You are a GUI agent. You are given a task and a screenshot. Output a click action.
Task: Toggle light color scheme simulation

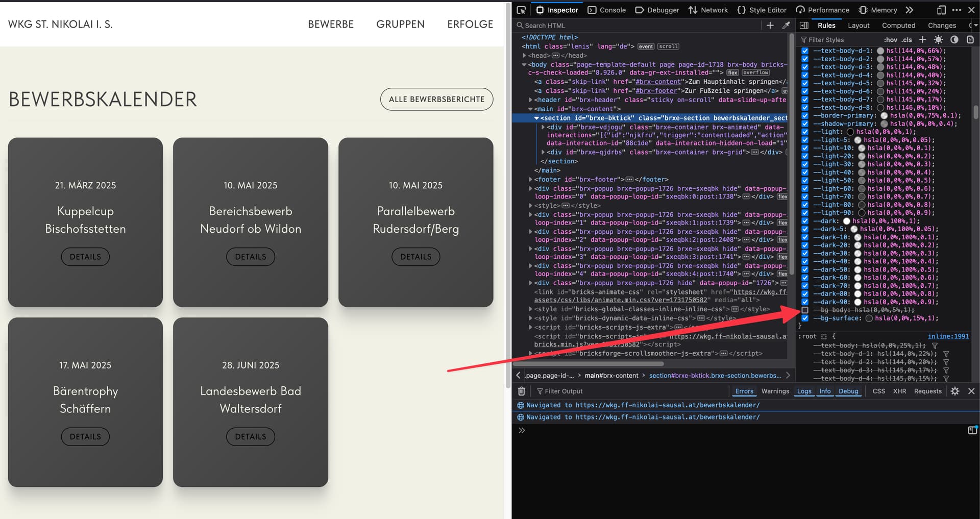[938, 40]
